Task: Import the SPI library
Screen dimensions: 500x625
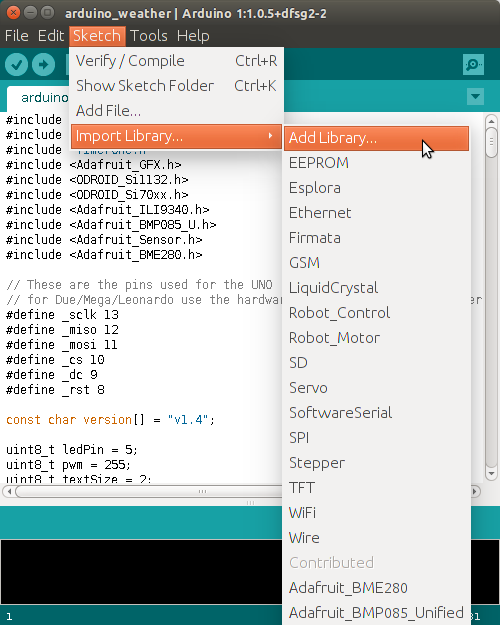Action: coord(376,438)
